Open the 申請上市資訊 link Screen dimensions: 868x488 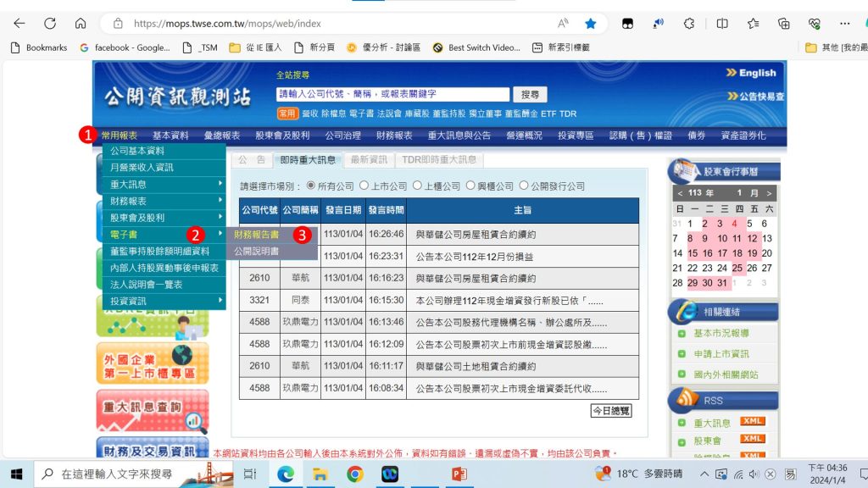pyautogui.click(x=721, y=353)
